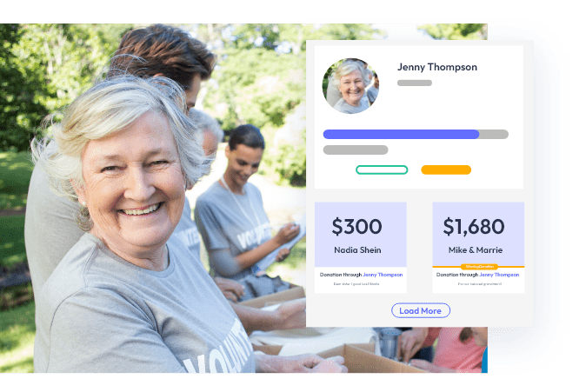Open Jenny Thompson link under Nadia Shein card

383,275
